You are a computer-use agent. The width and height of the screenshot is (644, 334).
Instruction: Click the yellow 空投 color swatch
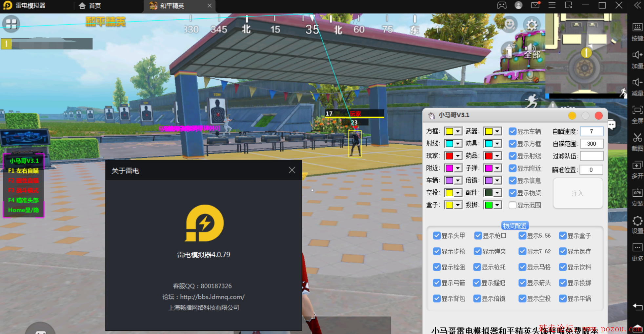click(x=449, y=193)
